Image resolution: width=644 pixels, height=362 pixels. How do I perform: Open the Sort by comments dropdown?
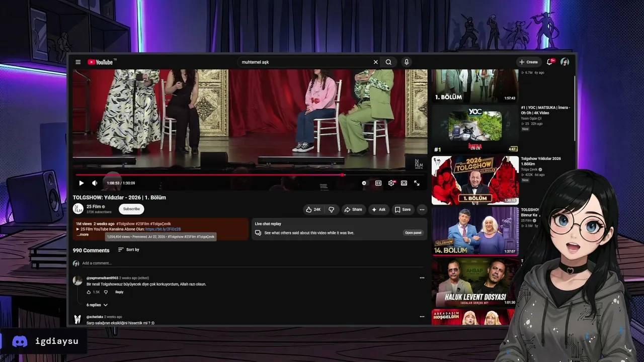tap(129, 250)
